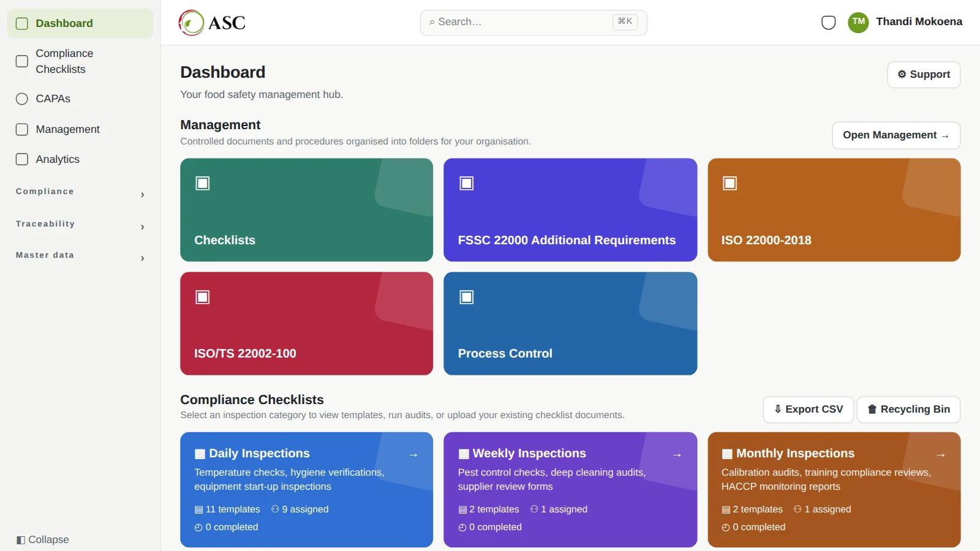This screenshot has width=980, height=551.
Task: Click the folder icon on the ISO/TS 22002-100 card
Action: (x=203, y=298)
